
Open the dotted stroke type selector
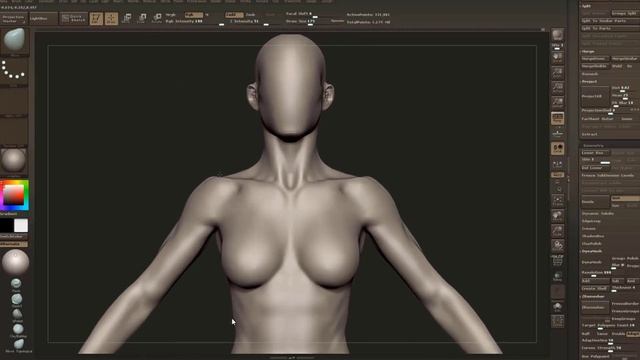[14, 70]
